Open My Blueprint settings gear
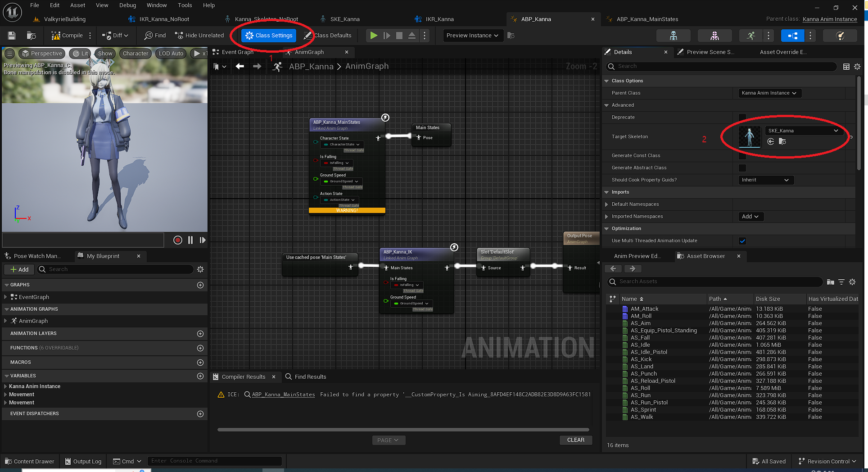Image resolution: width=868 pixels, height=472 pixels. pyautogui.click(x=200, y=269)
